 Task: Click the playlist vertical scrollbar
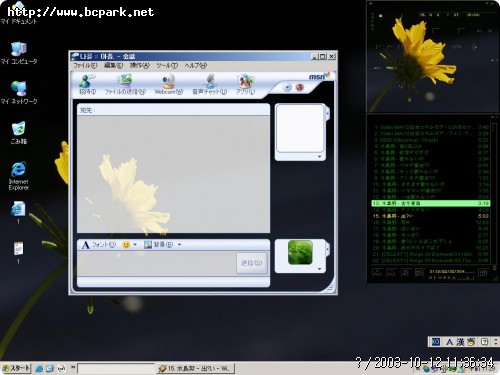pos(494,193)
